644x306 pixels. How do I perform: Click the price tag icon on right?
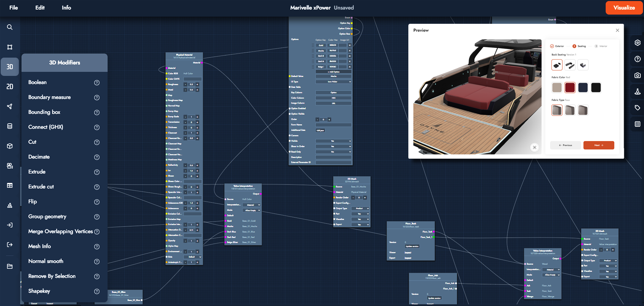pos(637,108)
